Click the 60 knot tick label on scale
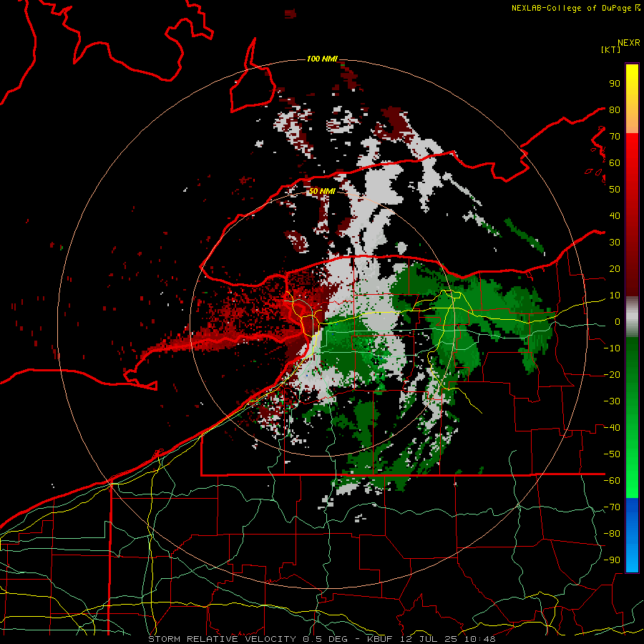 tap(615, 162)
